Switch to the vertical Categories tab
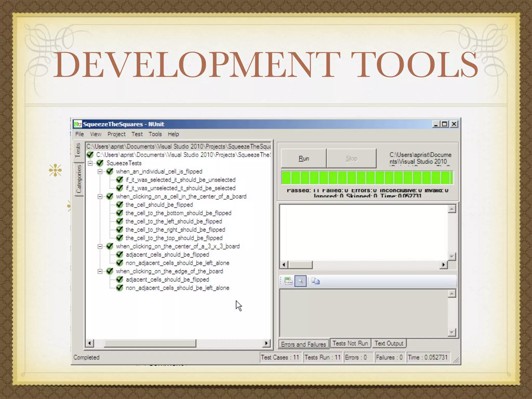 coord(79,179)
